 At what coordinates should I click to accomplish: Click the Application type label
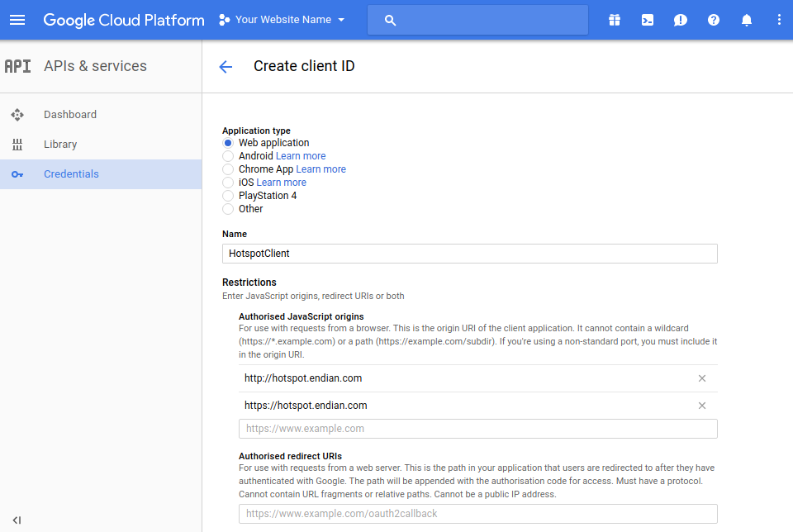tap(256, 131)
